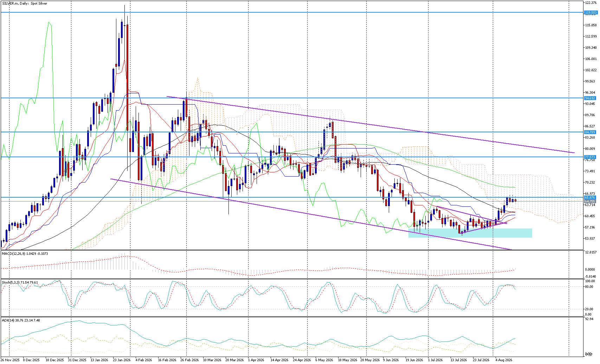This screenshot has width=600, height=364.
Task: Click the 14 Apr 2026 date label
Action: [x=279, y=360]
